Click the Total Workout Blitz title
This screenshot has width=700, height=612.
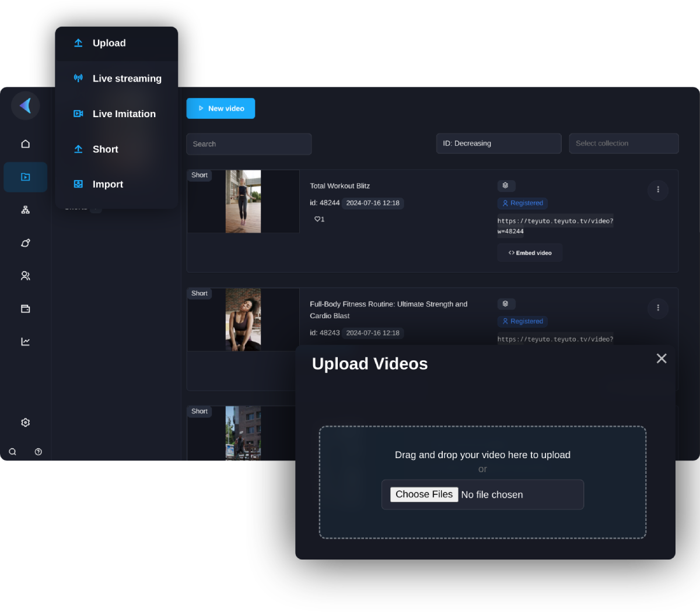pyautogui.click(x=339, y=186)
